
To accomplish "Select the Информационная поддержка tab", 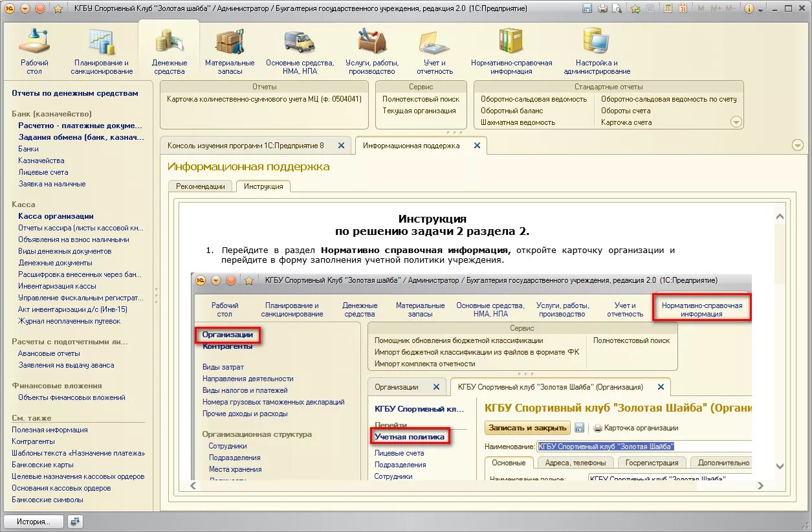I will (x=411, y=146).
